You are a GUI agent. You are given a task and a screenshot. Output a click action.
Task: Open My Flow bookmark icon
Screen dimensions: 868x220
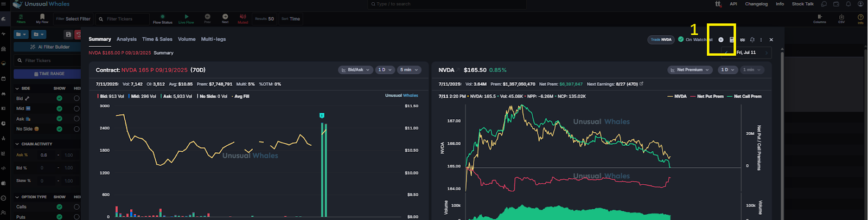click(x=42, y=18)
